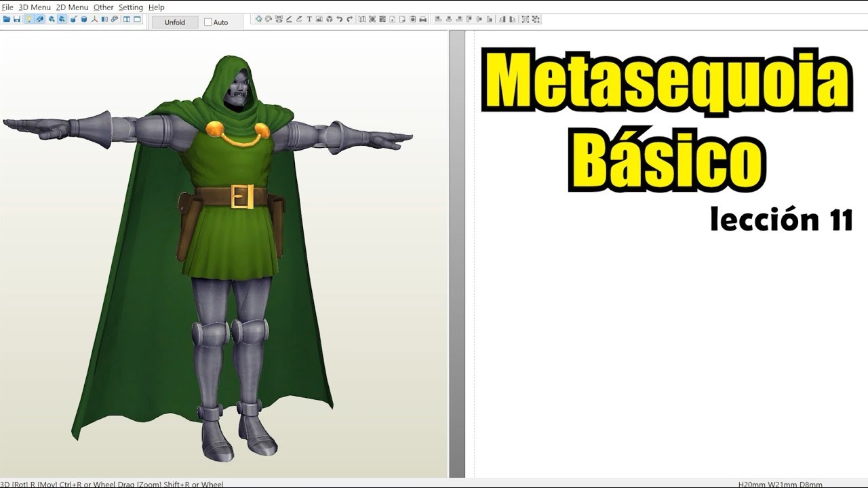Toggle the red 3D axis icon

pos(94,19)
